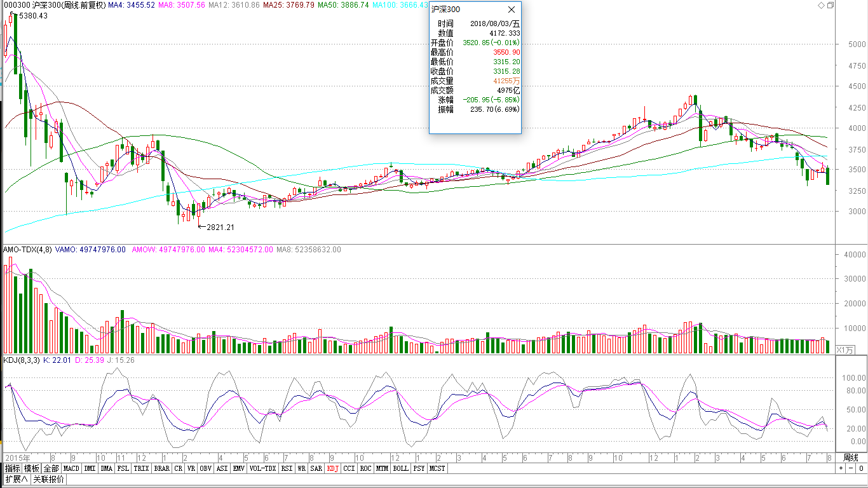Switch indicator to DMI
Image resolution: width=868 pixels, height=488 pixels.
tap(90, 469)
